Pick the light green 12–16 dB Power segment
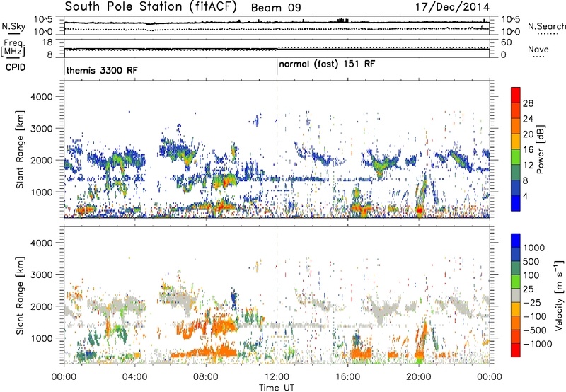 coord(516,157)
